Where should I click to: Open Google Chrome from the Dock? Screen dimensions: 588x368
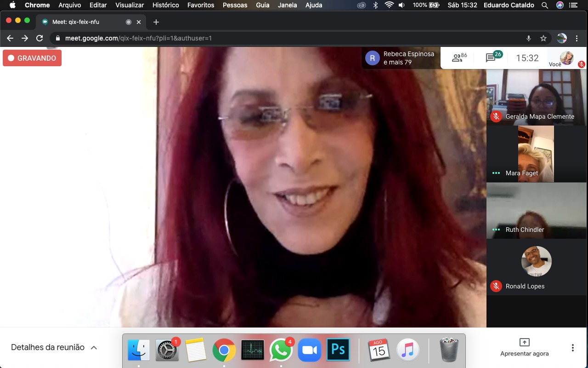click(224, 350)
